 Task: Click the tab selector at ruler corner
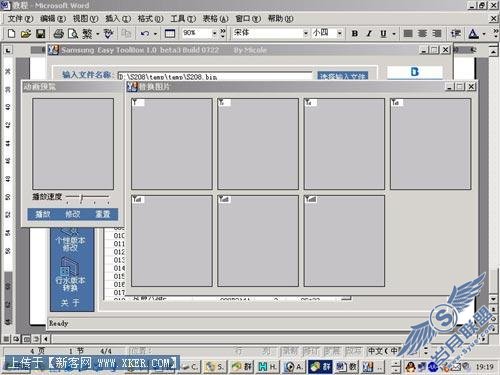pyautogui.click(x=8, y=50)
